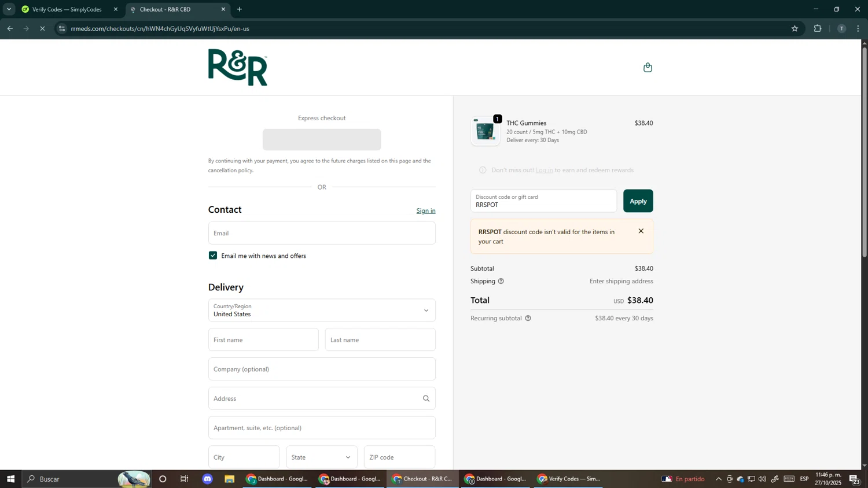Click the Address field

pyautogui.click(x=322, y=398)
